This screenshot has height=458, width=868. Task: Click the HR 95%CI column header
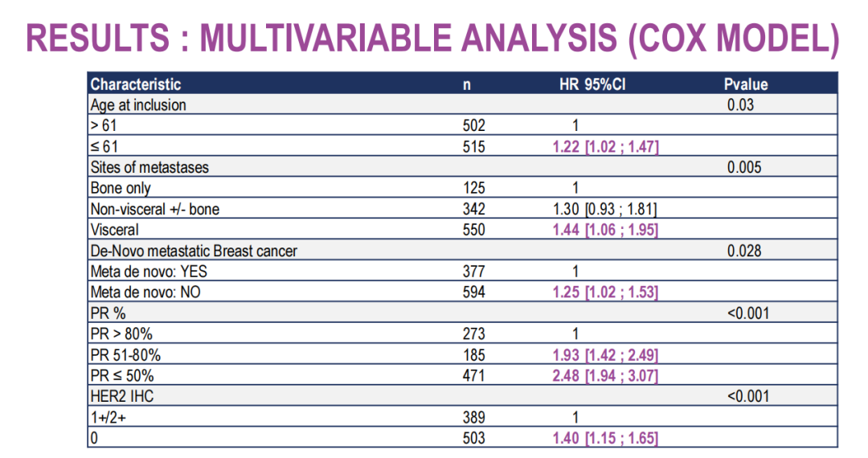pos(592,84)
